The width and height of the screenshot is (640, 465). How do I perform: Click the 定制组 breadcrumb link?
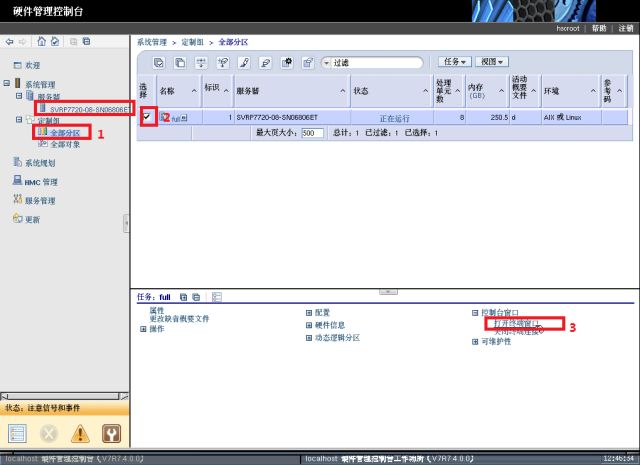click(x=193, y=42)
